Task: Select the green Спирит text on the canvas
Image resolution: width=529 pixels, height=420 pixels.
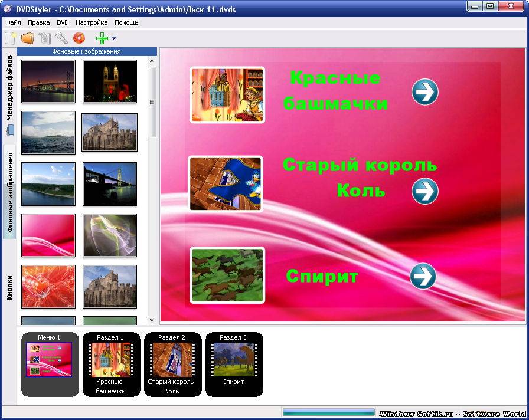Action: click(322, 277)
